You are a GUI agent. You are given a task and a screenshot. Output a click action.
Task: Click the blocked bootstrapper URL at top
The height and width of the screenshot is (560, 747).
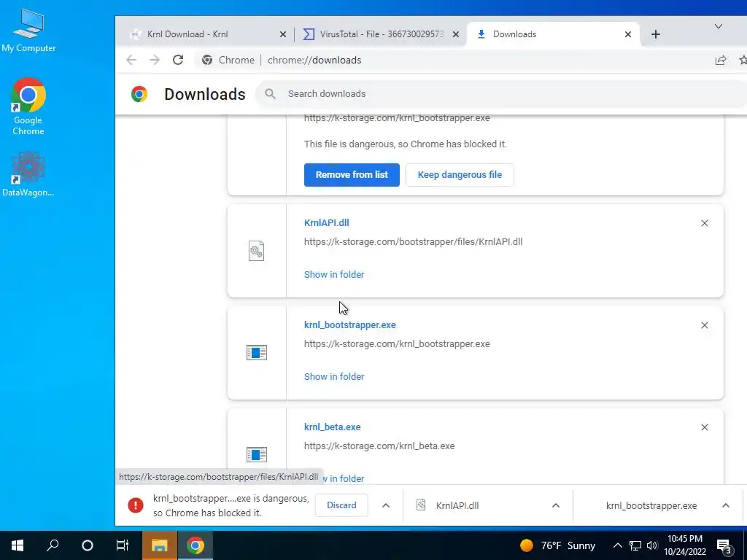click(397, 118)
